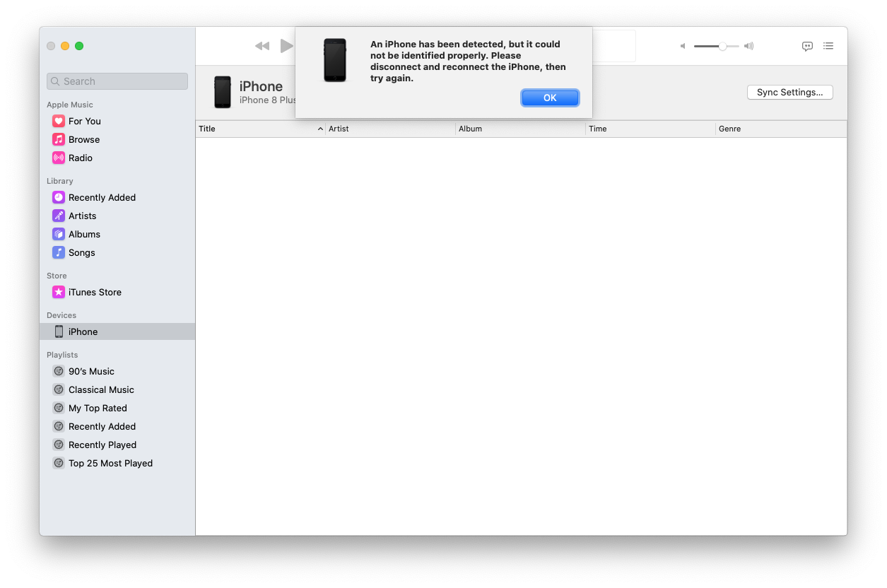887x588 pixels.
Task: Show lyrics with the speech bubble icon
Action: (807, 46)
